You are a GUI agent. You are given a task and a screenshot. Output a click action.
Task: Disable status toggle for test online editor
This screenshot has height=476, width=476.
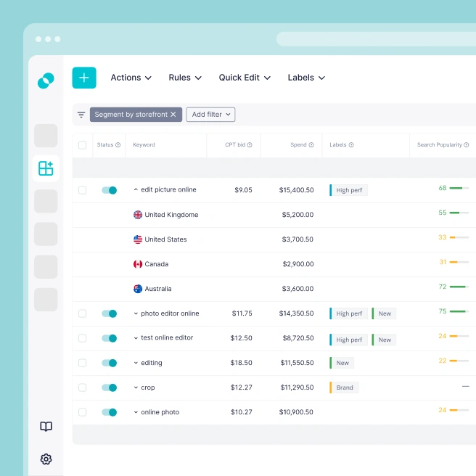pyautogui.click(x=110, y=338)
